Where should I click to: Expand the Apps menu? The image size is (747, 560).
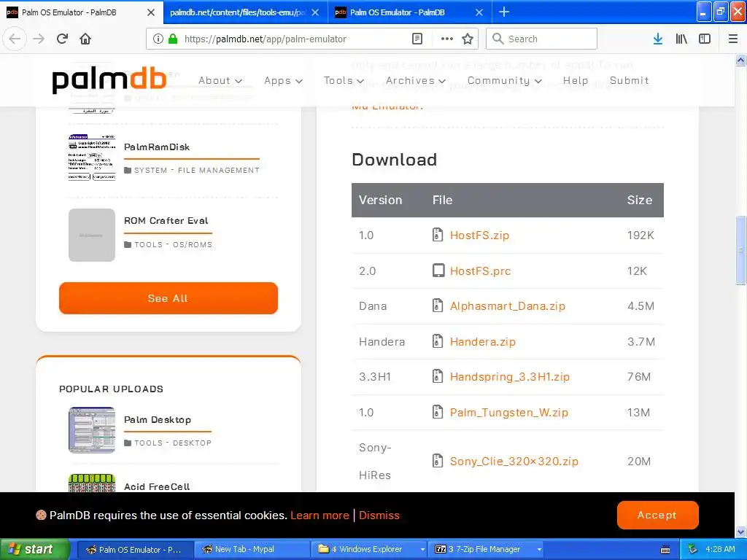283,80
